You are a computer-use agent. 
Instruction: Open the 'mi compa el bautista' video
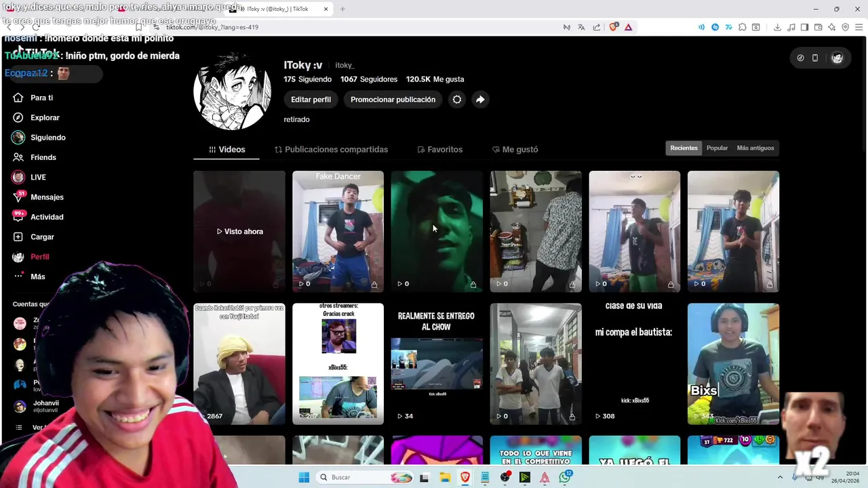[634, 364]
